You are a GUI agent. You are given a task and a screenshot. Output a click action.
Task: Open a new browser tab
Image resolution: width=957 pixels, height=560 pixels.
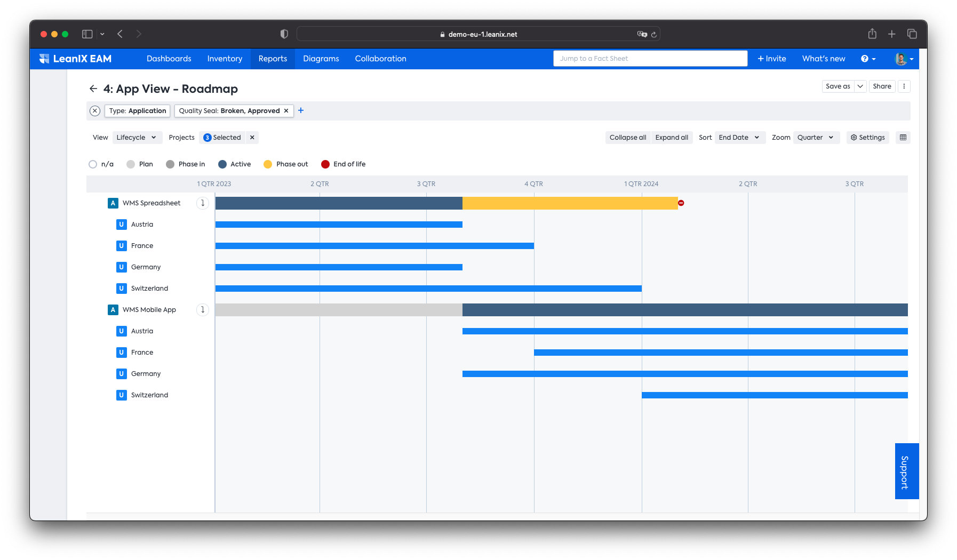(x=892, y=34)
